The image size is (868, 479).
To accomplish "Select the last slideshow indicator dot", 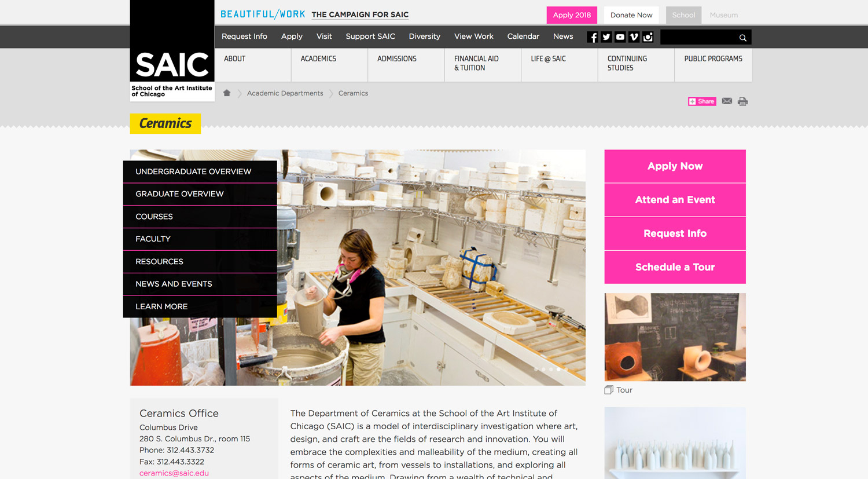I will (566, 369).
